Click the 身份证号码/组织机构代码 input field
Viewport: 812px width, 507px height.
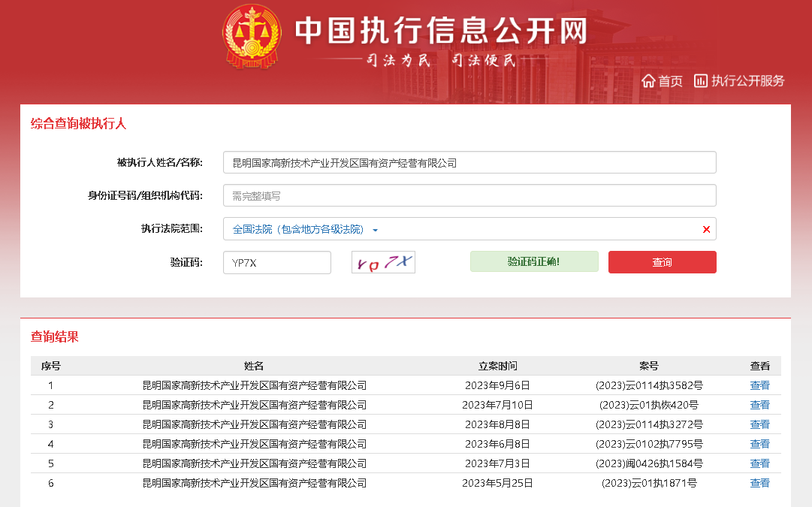[469, 195]
